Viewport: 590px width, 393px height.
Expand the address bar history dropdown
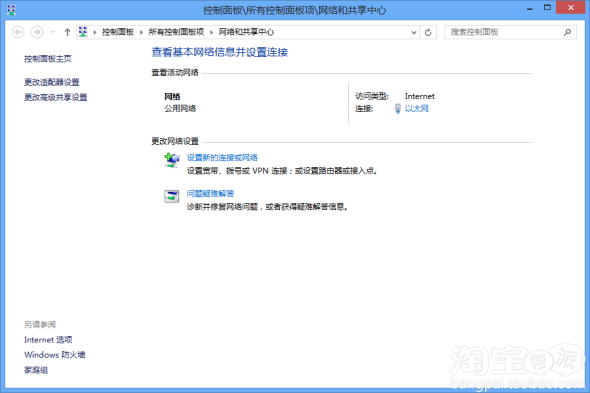(x=414, y=32)
